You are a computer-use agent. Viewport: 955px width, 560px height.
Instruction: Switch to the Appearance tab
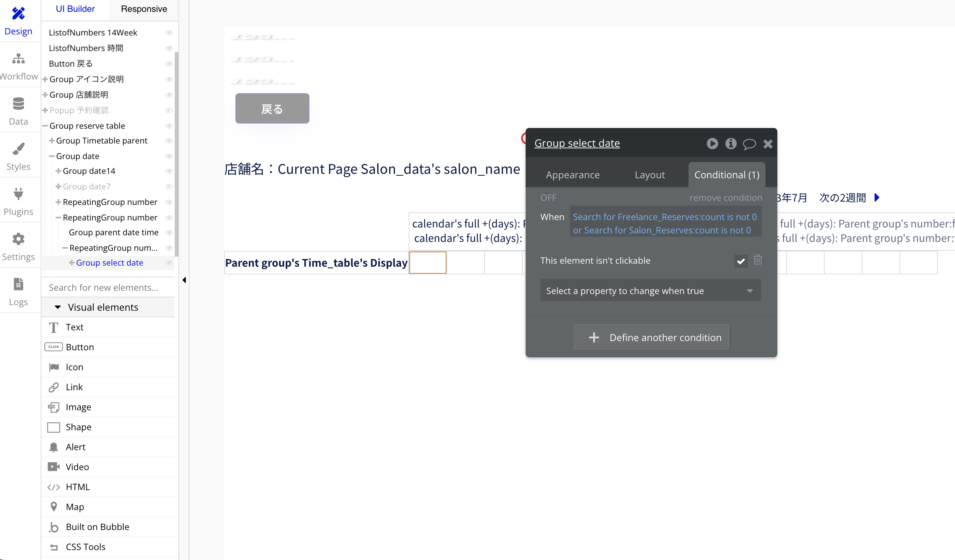(572, 175)
